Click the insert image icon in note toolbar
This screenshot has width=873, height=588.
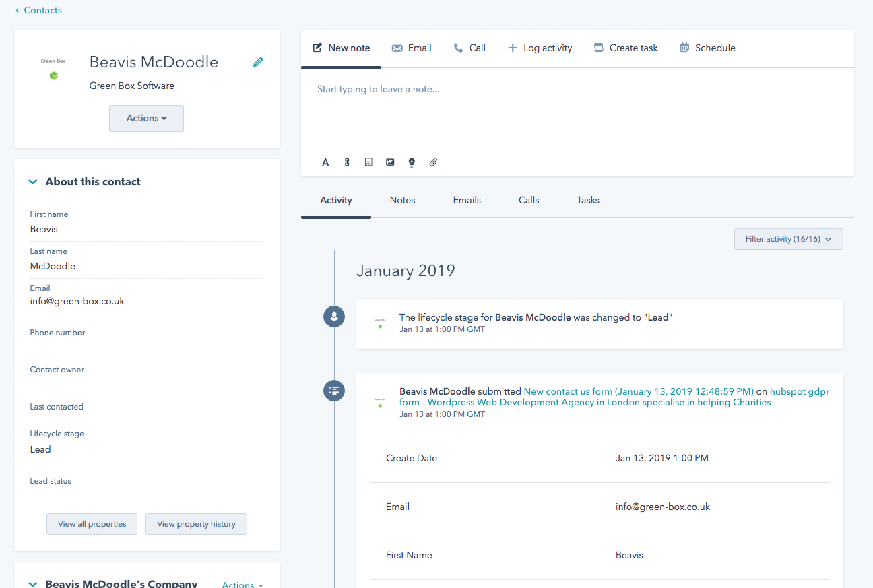pos(390,162)
